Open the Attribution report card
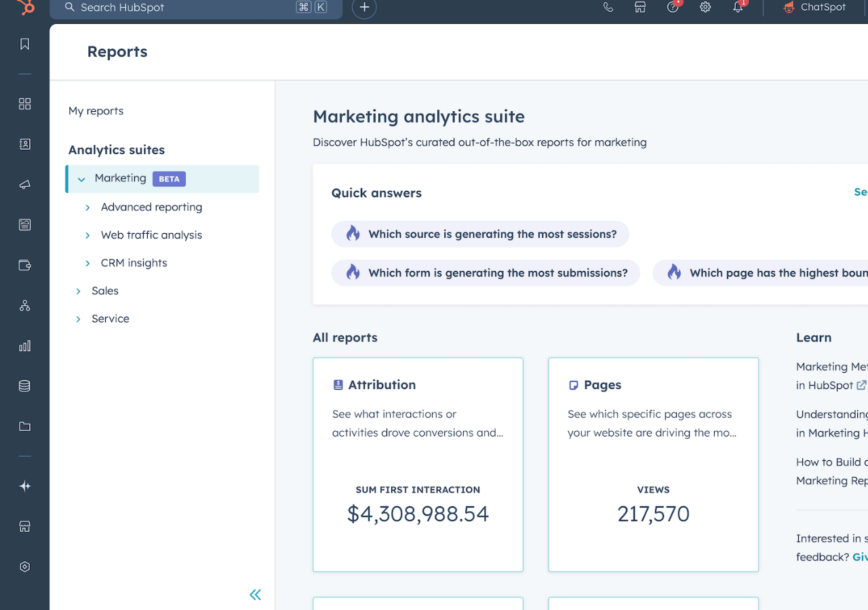The width and height of the screenshot is (868, 610). pos(418,465)
